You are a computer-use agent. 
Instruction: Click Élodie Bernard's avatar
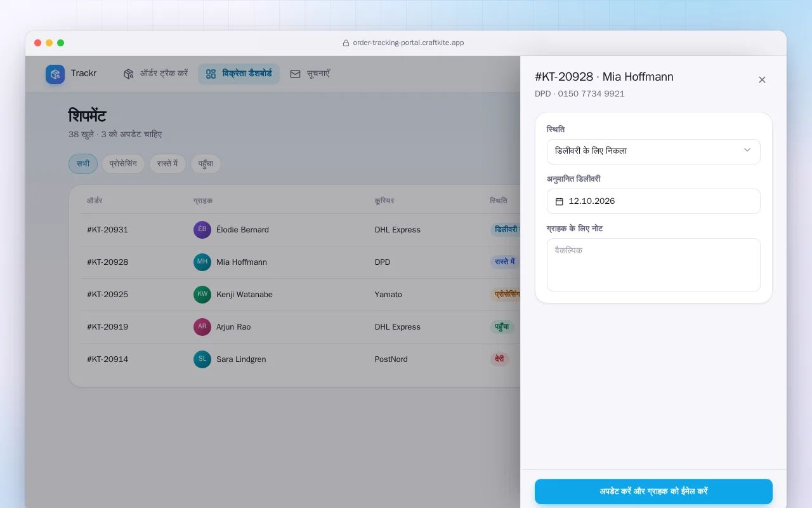coord(202,230)
